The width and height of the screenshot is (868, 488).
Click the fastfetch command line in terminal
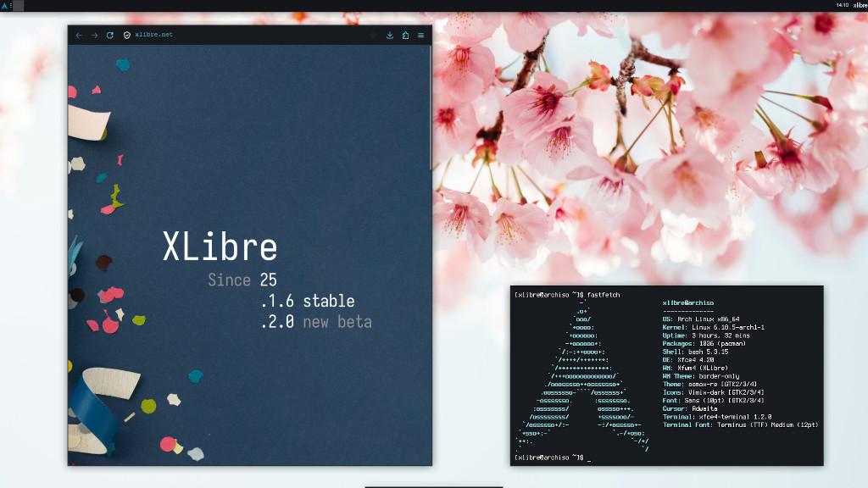[567, 295]
